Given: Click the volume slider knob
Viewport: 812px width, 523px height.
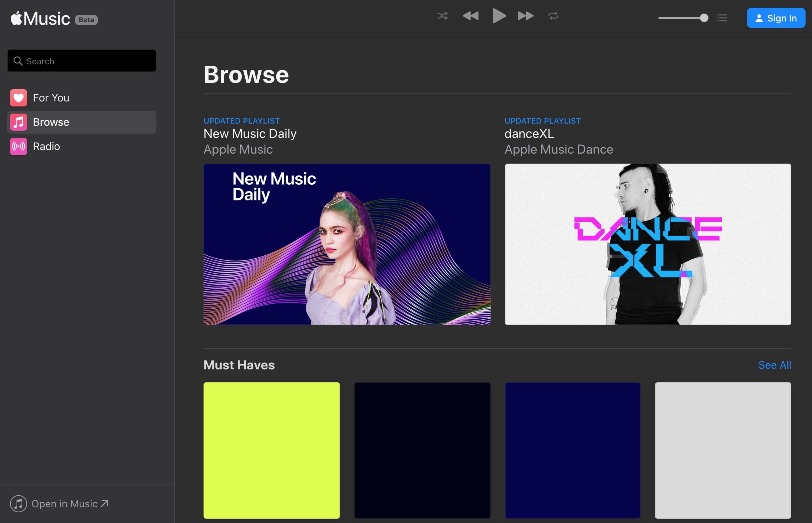Looking at the screenshot, I should tap(704, 18).
